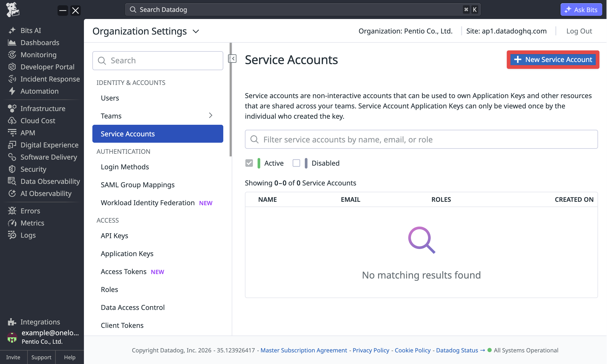This screenshot has width=607, height=364.
Task: Open Workload Identity Federation
Action: click(158, 203)
